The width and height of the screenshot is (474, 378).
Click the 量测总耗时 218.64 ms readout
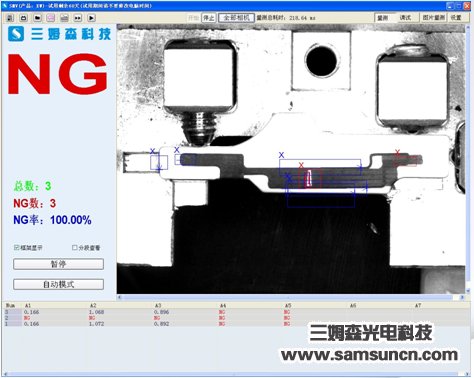pos(286,18)
